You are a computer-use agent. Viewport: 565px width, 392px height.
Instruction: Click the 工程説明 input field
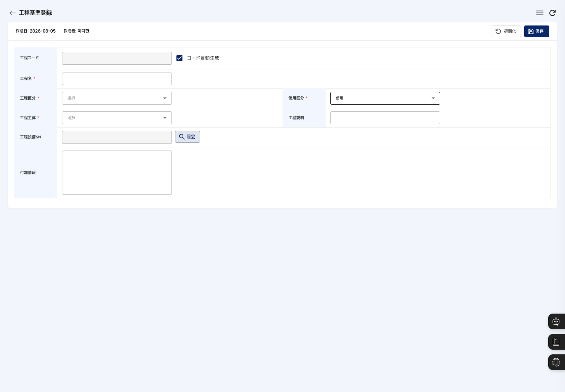coord(385,118)
